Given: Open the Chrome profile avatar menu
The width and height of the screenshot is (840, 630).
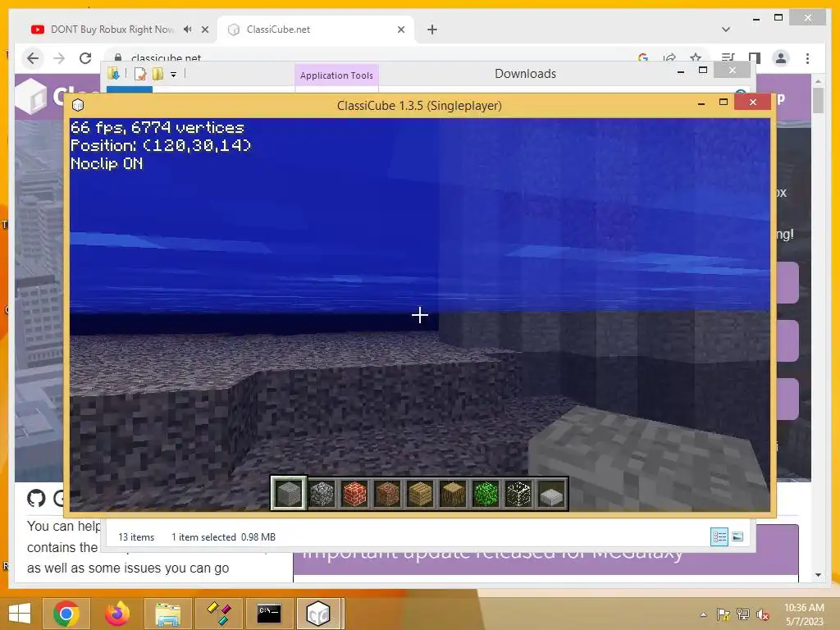Looking at the screenshot, I should click(781, 58).
